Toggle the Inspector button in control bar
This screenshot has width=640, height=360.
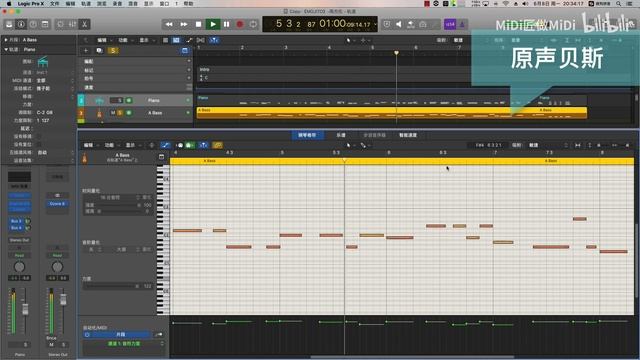point(21,24)
